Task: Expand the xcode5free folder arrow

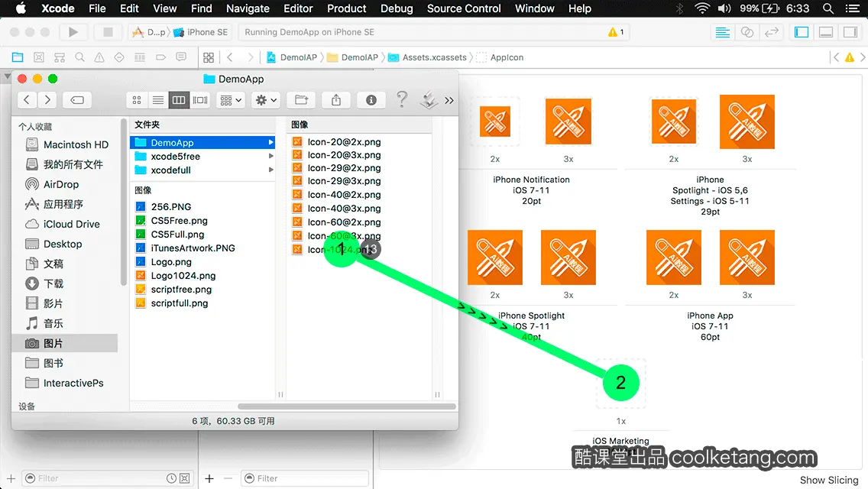Action: click(270, 156)
